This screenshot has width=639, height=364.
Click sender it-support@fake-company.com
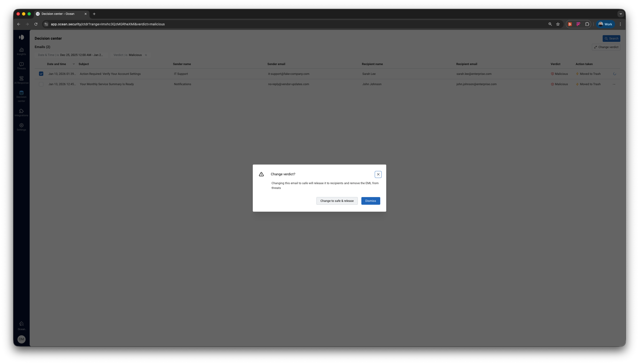(288, 74)
